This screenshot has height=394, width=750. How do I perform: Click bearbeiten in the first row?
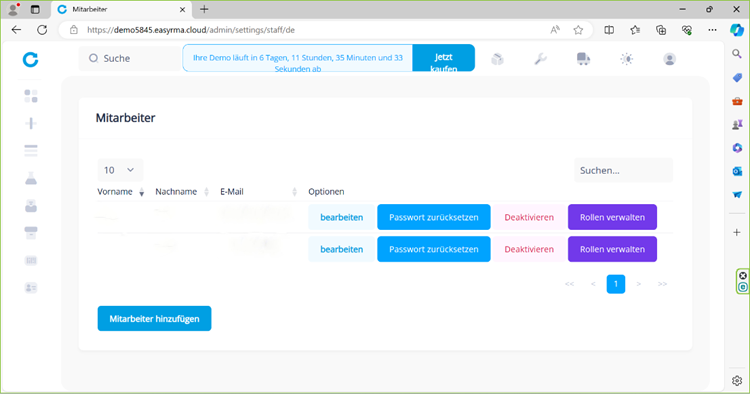[342, 217]
